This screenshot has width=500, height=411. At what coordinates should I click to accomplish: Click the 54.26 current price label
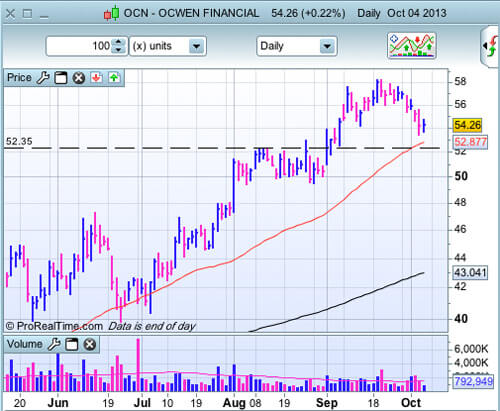click(x=467, y=125)
